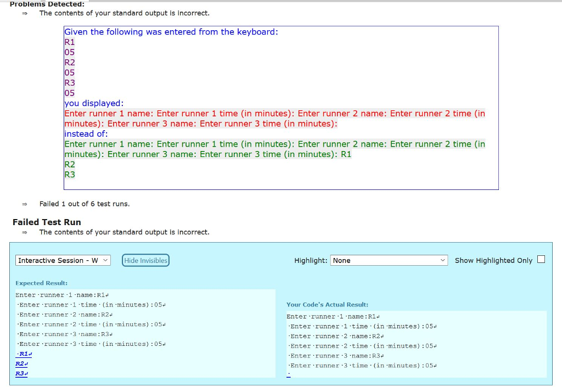Click 'Enter runner 2 time (in minutes):05' in Actual Result
Screen dimensions: 562x392
(x=362, y=346)
